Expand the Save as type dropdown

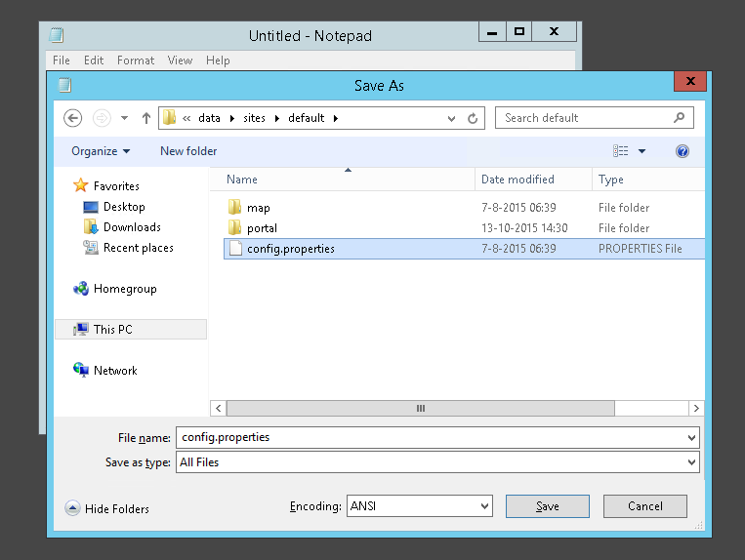click(x=691, y=462)
